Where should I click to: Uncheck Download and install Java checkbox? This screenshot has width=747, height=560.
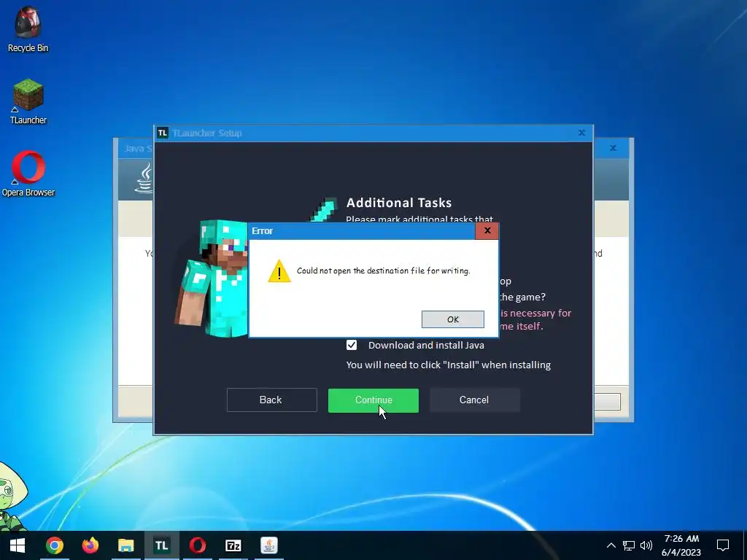[352, 345]
